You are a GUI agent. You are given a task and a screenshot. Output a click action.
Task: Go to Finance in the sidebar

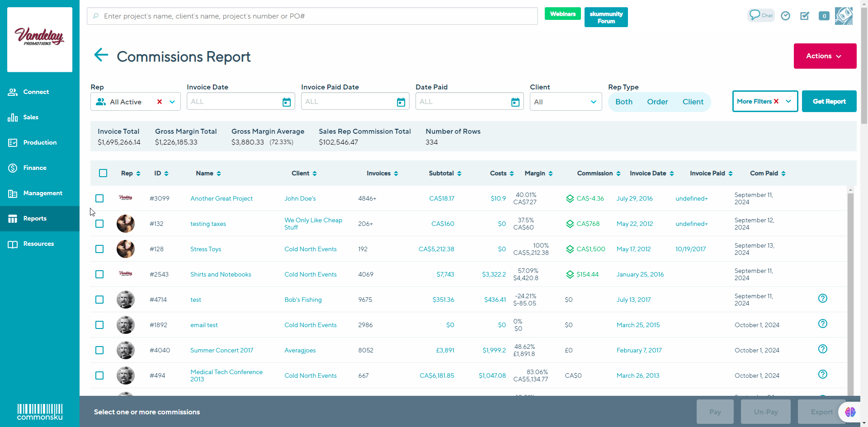(35, 168)
